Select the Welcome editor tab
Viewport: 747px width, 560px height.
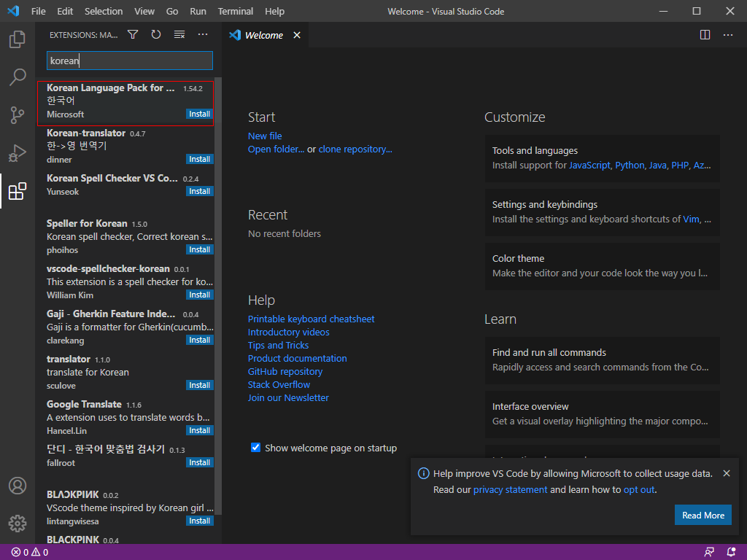[266, 35]
